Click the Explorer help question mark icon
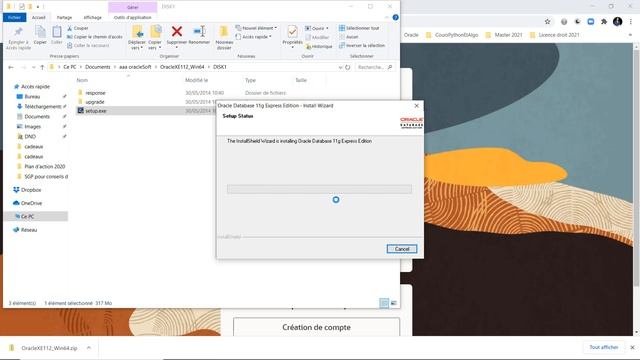640x360 pixels. pos(395,18)
